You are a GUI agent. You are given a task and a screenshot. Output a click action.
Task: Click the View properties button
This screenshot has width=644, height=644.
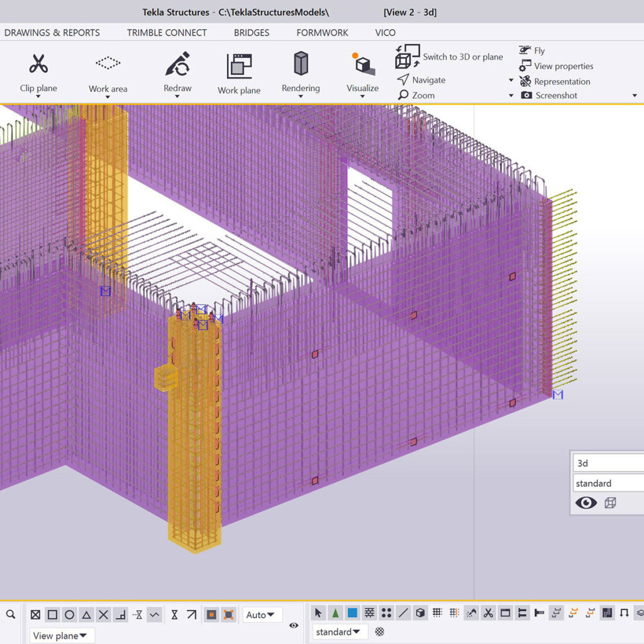tap(563, 66)
